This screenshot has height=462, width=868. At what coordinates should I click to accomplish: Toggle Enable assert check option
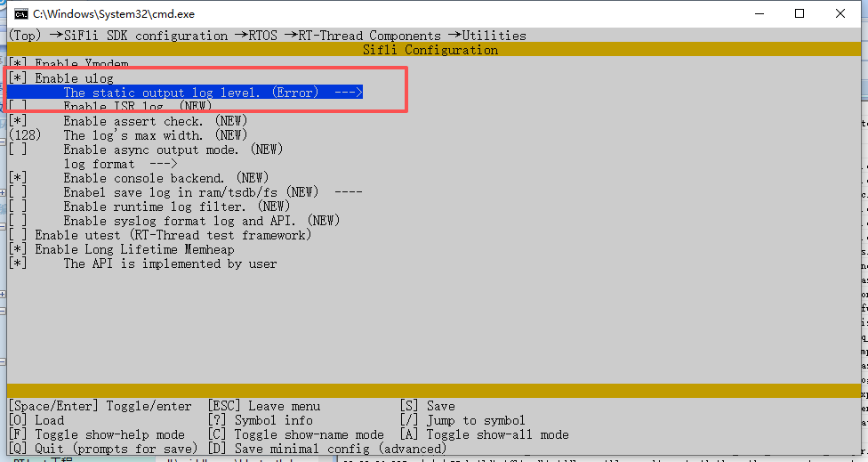pyautogui.click(x=18, y=121)
